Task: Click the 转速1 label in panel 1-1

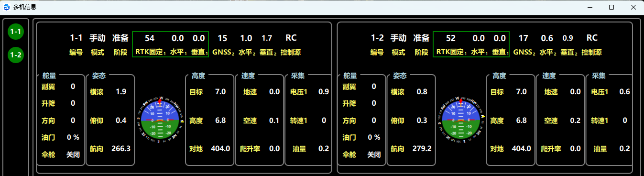Action: (299, 120)
